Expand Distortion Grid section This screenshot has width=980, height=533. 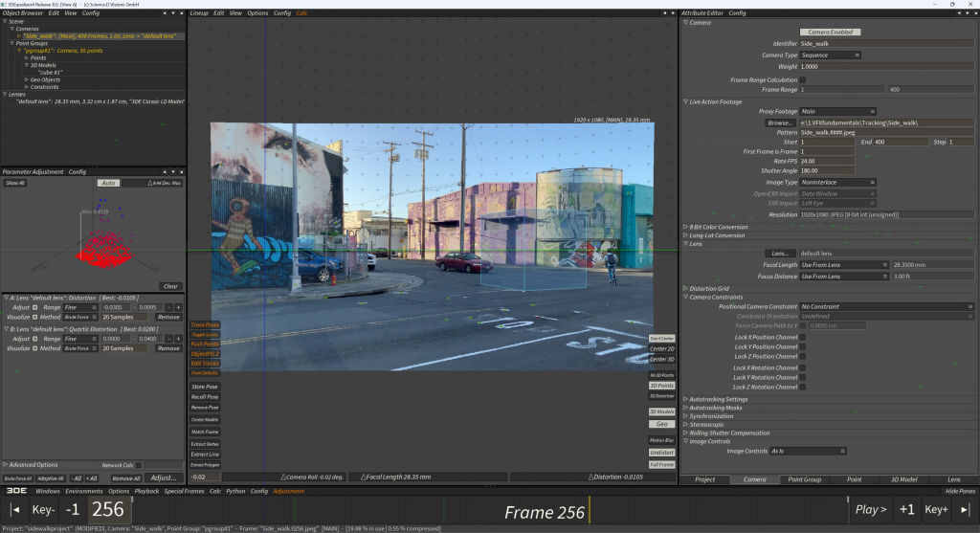(x=685, y=289)
